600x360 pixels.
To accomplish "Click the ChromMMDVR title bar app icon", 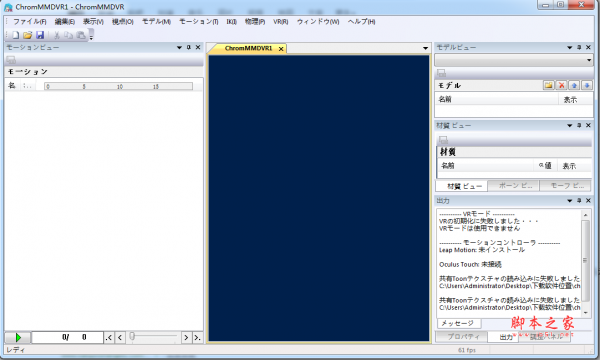I will point(8,7).
